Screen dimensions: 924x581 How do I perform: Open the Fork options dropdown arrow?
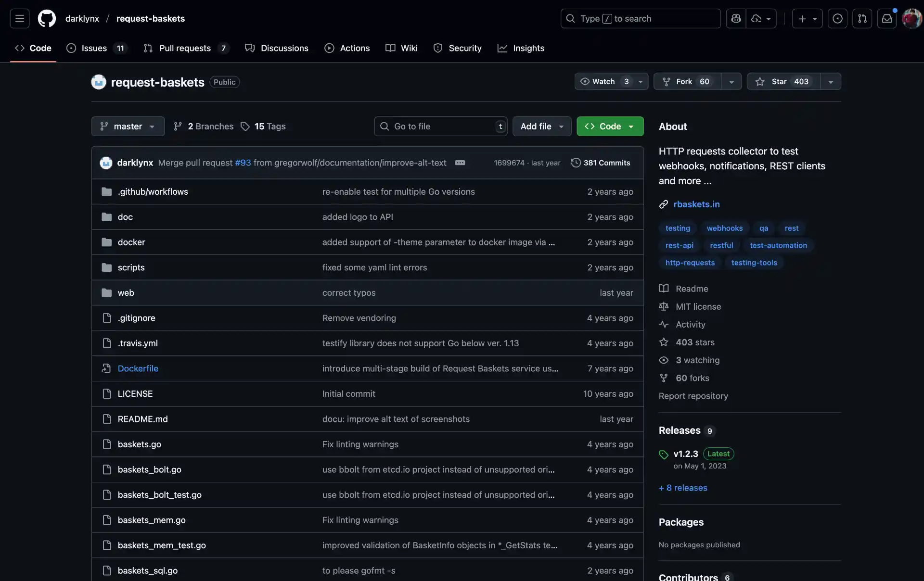pyautogui.click(x=731, y=81)
